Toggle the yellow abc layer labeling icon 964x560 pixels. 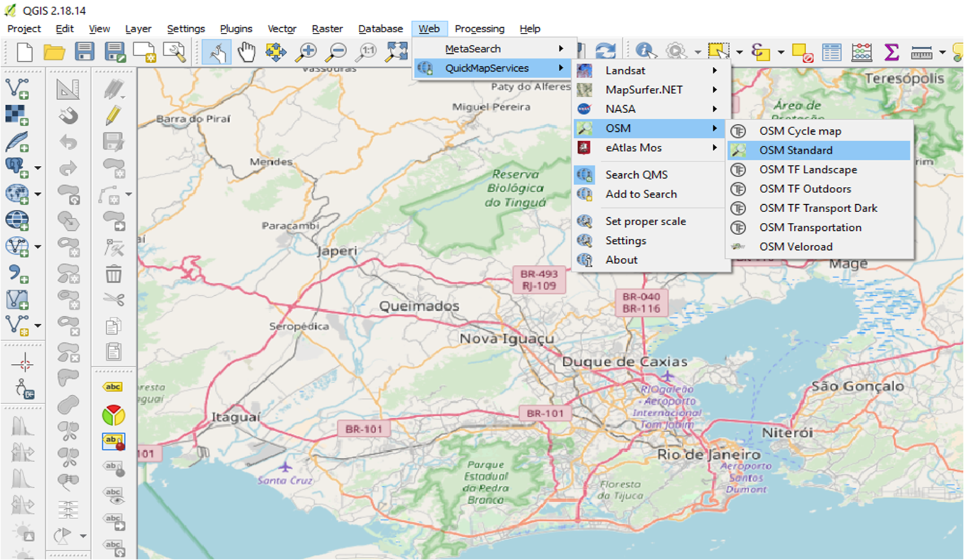click(113, 387)
